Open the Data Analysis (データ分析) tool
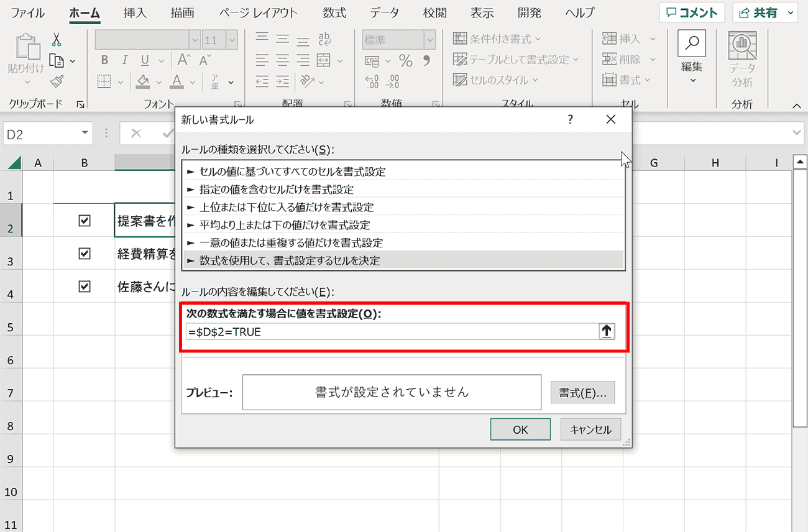This screenshot has width=808, height=532. [x=741, y=60]
